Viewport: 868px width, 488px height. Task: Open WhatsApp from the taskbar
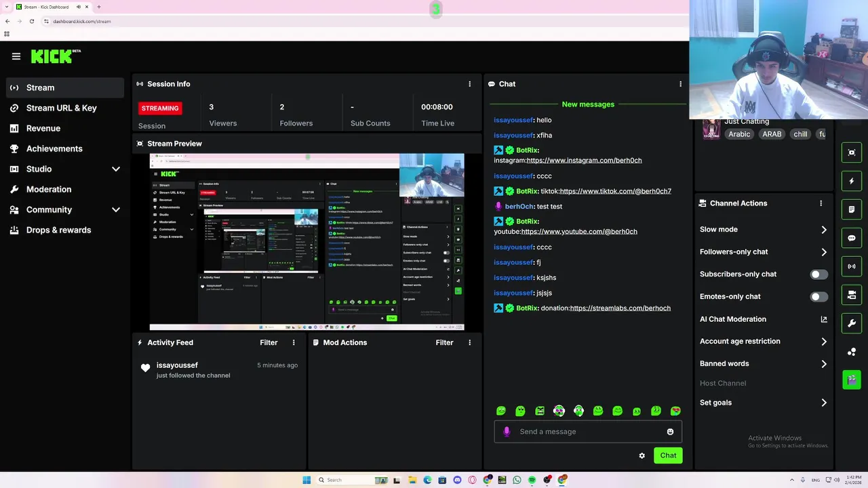517,480
